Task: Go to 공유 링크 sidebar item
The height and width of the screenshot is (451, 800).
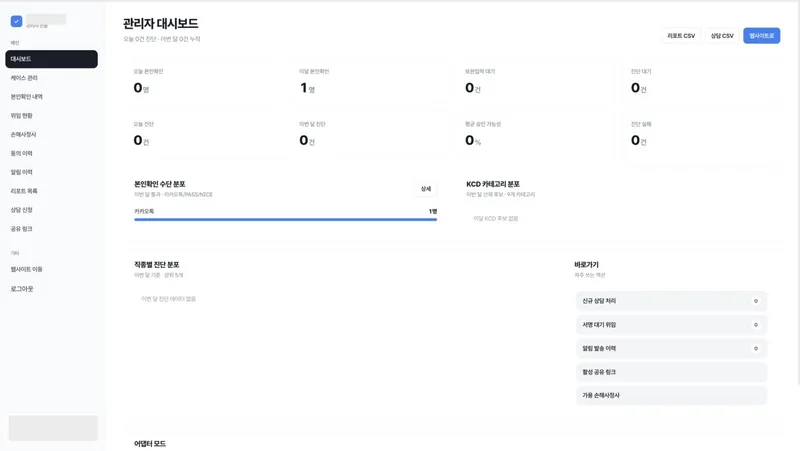Action: (52, 229)
